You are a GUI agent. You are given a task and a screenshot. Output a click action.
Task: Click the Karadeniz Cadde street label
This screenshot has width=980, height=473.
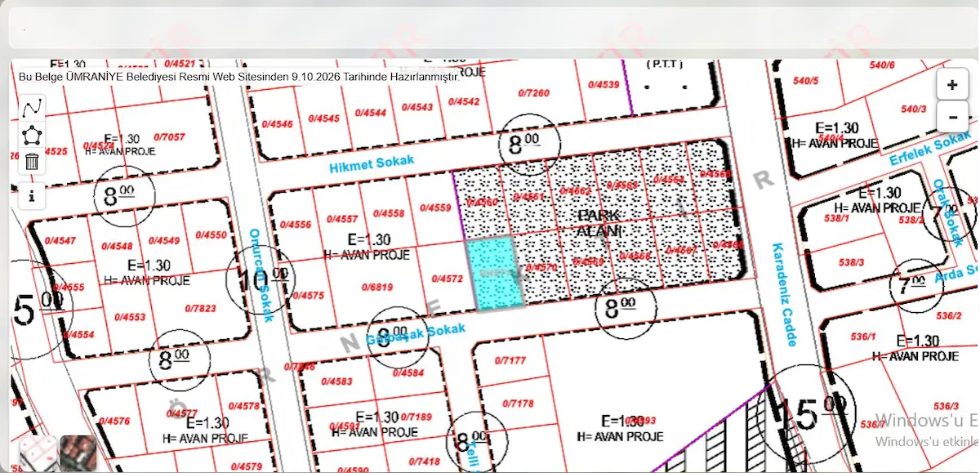[782, 295]
